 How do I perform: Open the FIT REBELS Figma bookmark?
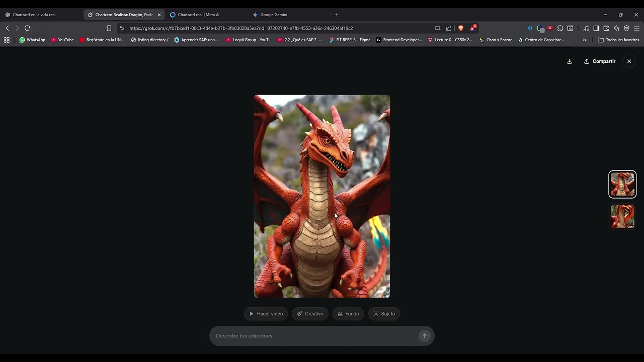(x=350, y=40)
